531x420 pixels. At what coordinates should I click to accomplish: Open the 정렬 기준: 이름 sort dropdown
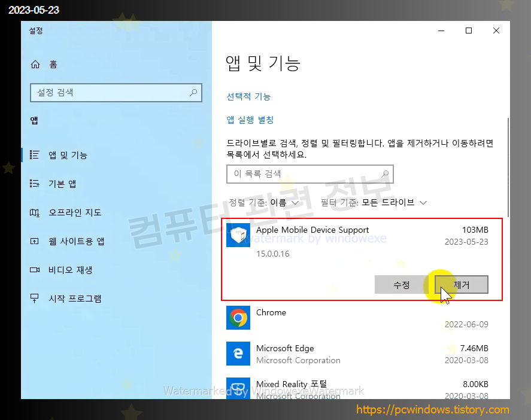pos(264,203)
